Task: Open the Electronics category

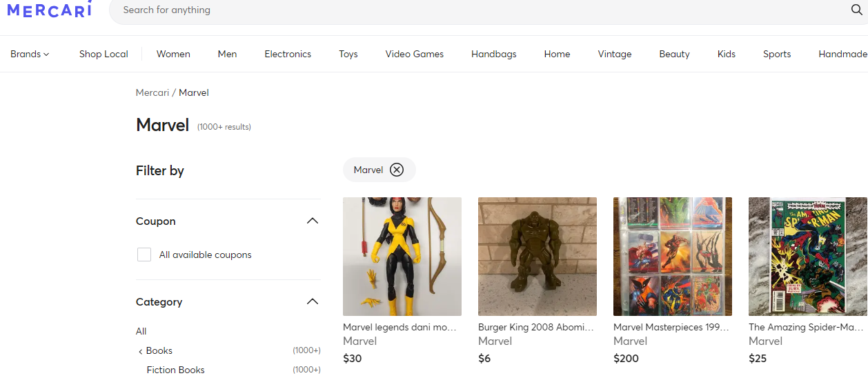Action: coord(288,54)
